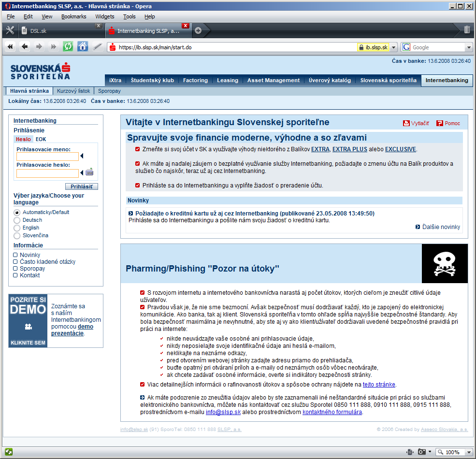Viewport: 476px width, 459px height.
Task: Open the EXTRA PLUS package link
Action: pyautogui.click(x=350, y=149)
